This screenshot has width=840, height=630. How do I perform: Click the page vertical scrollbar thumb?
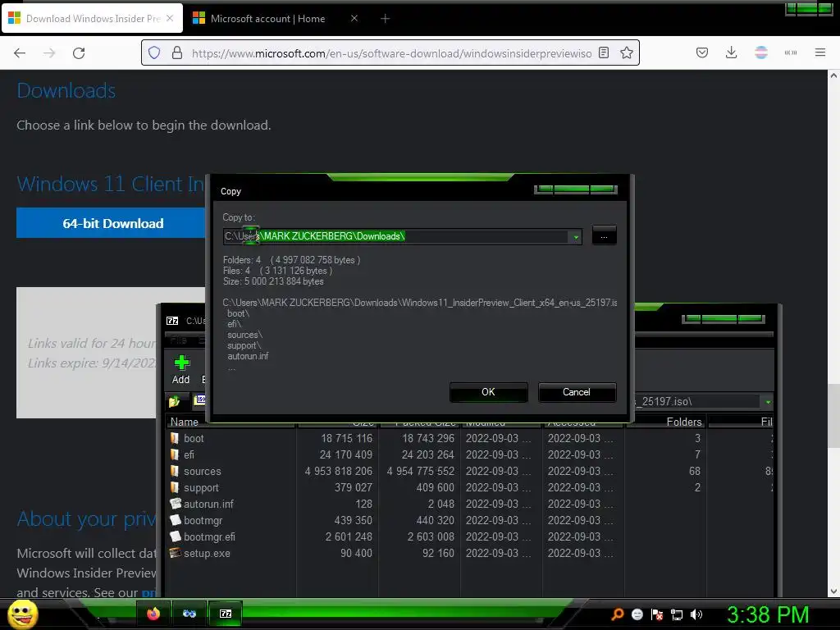click(833, 415)
